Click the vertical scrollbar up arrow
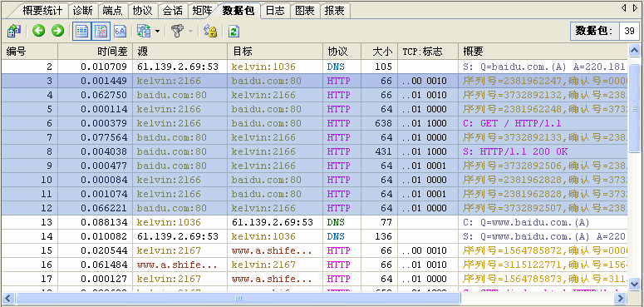The width and height of the screenshot is (644, 307). tap(635, 51)
